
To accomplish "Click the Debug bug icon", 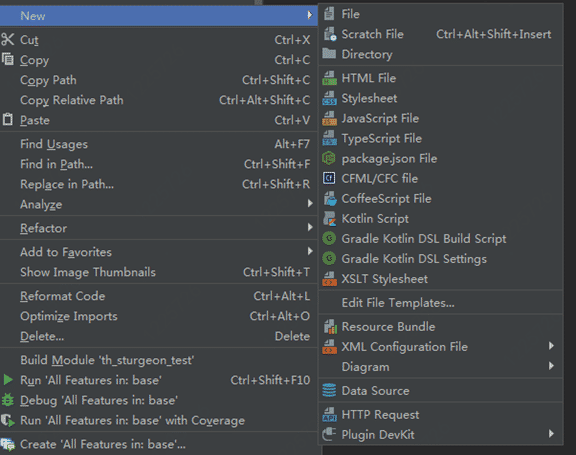I will (x=8, y=400).
